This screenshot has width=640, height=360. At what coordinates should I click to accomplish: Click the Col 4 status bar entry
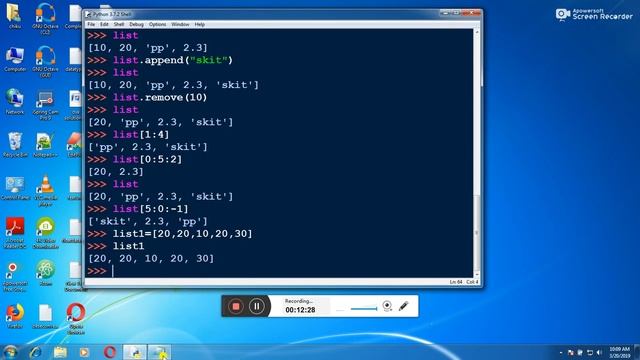tap(472, 282)
